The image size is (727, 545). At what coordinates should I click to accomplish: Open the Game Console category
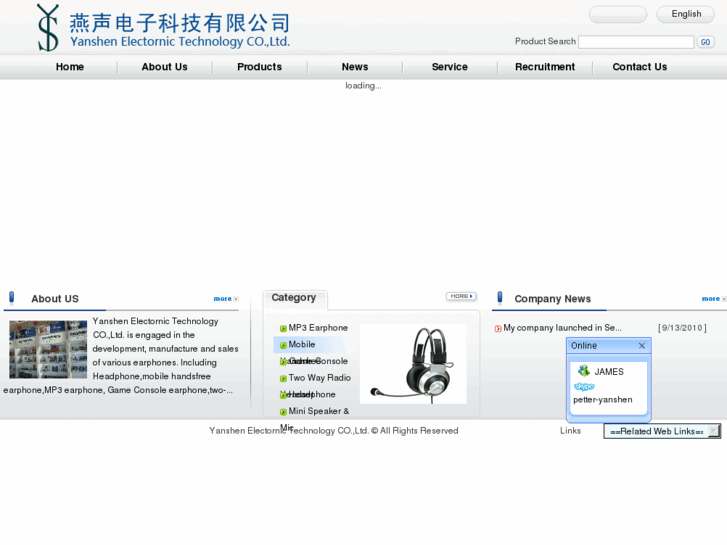point(318,361)
